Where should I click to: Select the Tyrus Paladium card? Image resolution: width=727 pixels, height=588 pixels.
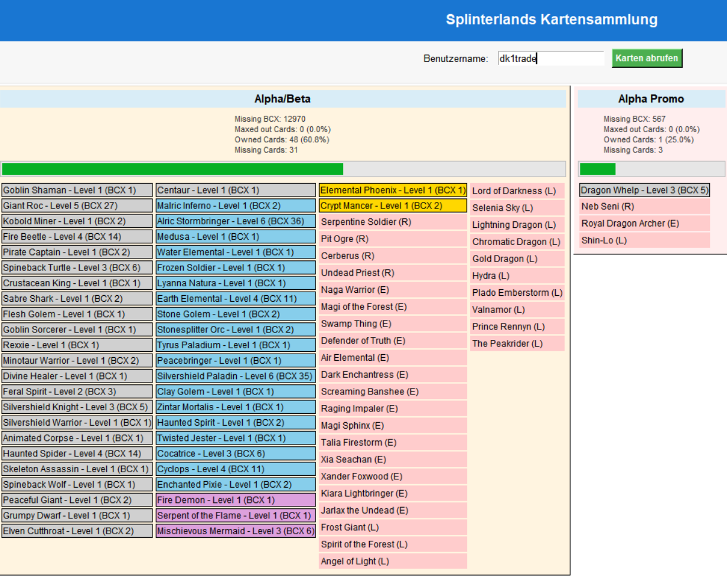click(x=236, y=345)
